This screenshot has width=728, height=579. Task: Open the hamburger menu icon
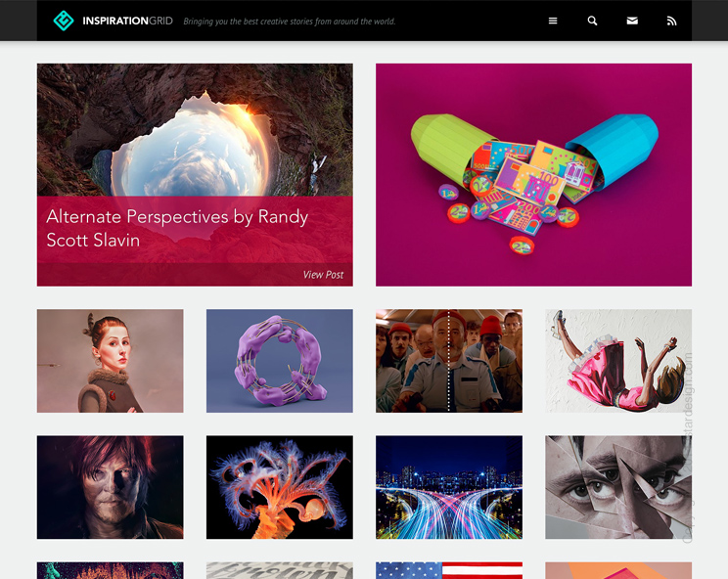point(553,21)
